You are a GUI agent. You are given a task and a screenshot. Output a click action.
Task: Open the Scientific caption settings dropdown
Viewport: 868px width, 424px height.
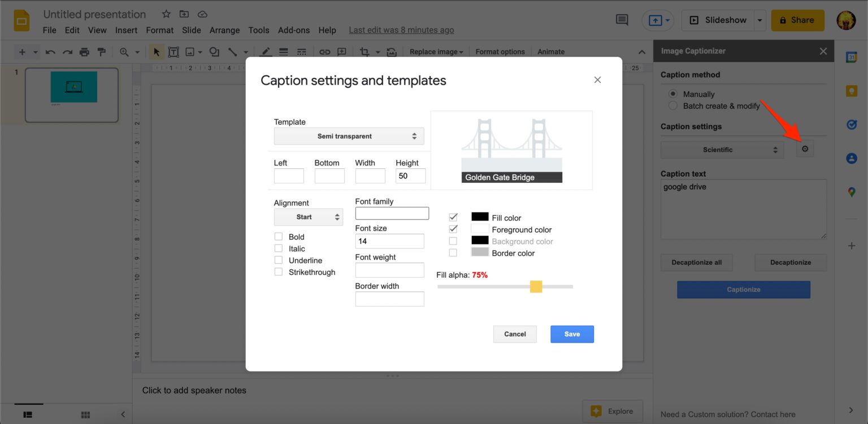[722, 149]
